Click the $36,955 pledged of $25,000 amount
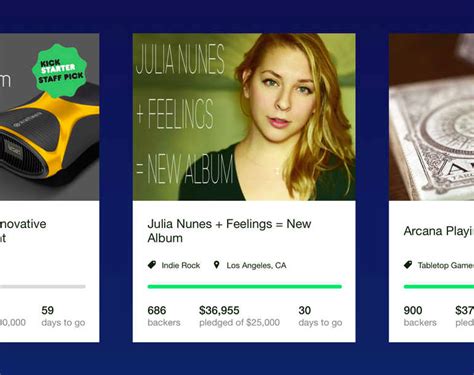This screenshot has width=474, height=375. pos(239,316)
